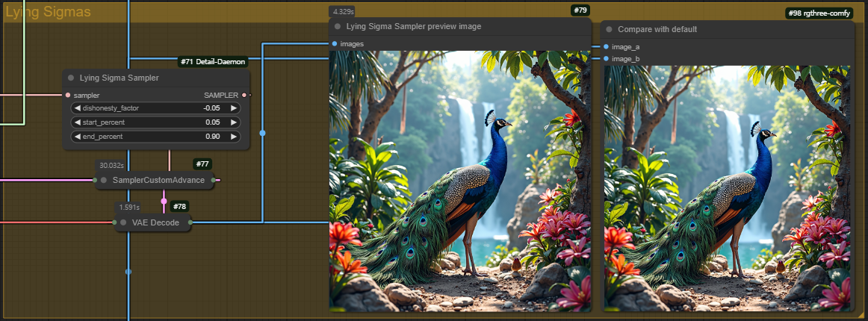Click the sampler input socket
868x321 pixels.
pos(68,96)
